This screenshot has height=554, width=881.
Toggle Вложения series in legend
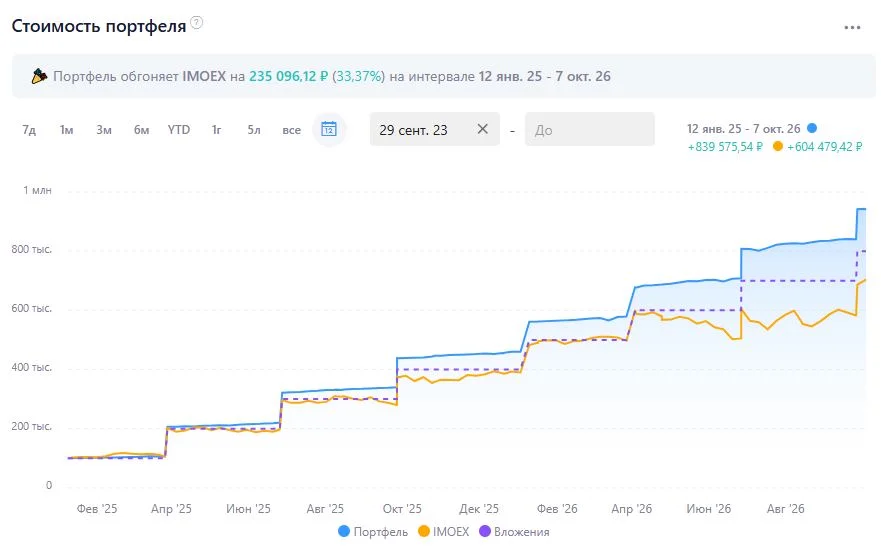[x=514, y=532]
